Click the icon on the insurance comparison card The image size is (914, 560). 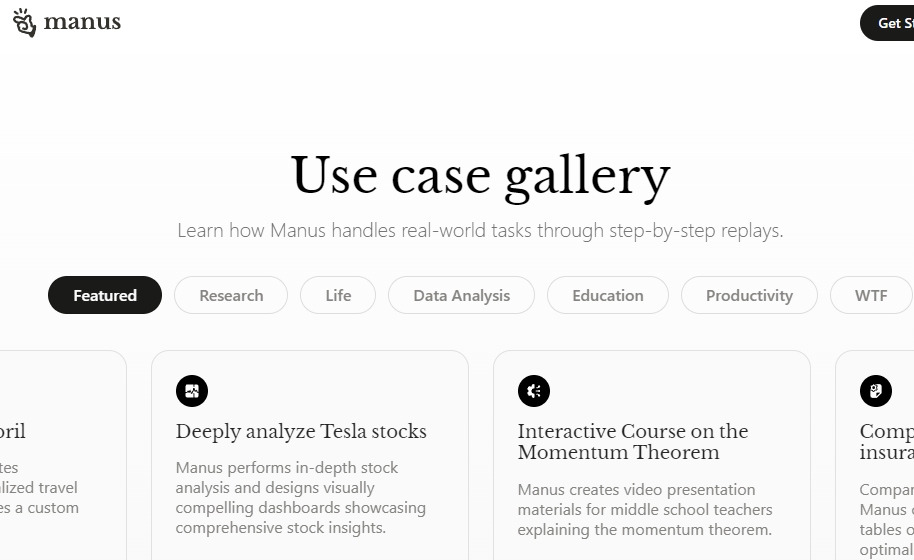876,390
